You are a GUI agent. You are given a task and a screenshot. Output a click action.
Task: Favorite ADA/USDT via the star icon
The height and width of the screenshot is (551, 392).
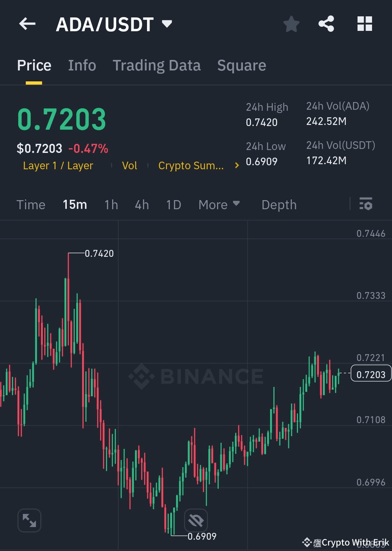[x=291, y=24]
